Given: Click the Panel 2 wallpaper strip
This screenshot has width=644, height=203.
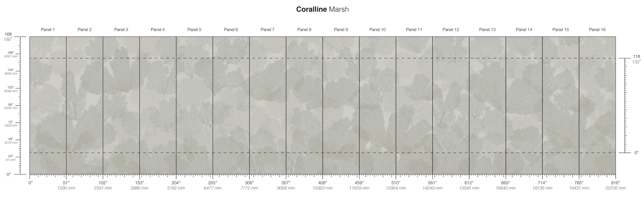Looking at the screenshot, I should [x=85, y=105].
